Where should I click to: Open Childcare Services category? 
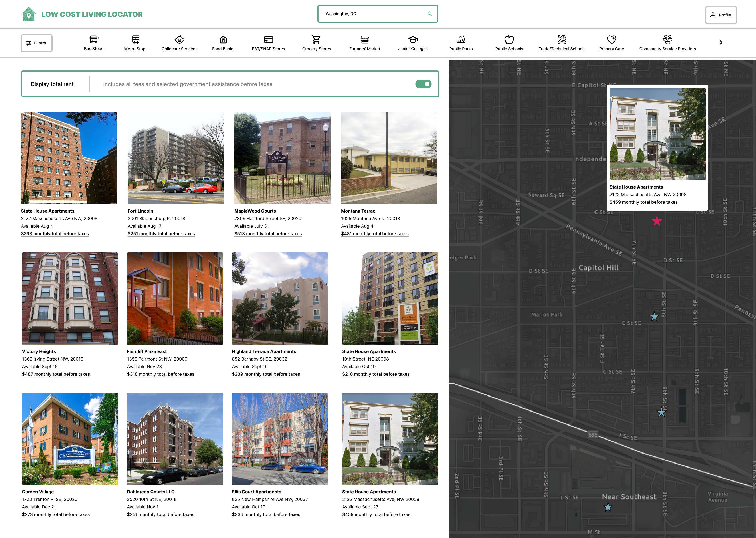[x=179, y=39]
